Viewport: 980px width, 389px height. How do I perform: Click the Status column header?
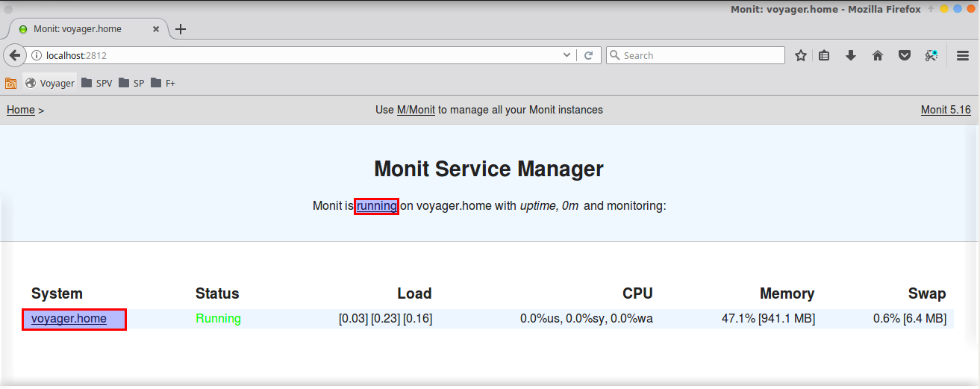coord(217,293)
